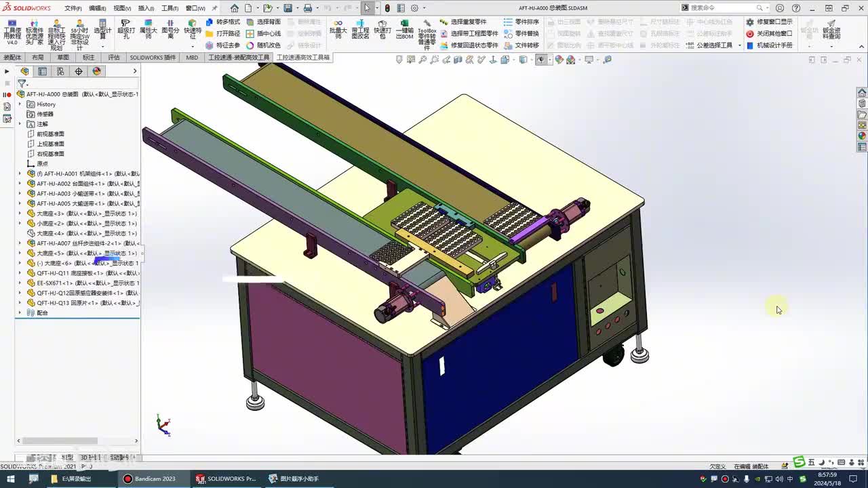
Task: Toggle the selection arrow tool in title bar
Action: [367, 8]
